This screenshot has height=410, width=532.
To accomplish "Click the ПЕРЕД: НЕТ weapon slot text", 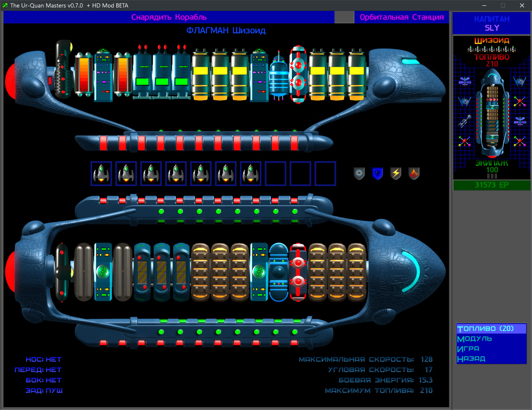I will coord(38,370).
